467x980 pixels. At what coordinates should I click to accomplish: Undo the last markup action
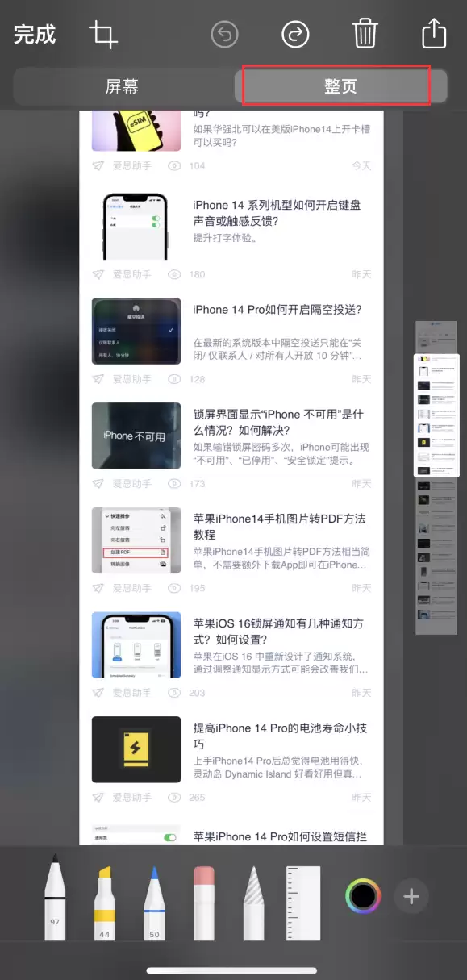(225, 35)
